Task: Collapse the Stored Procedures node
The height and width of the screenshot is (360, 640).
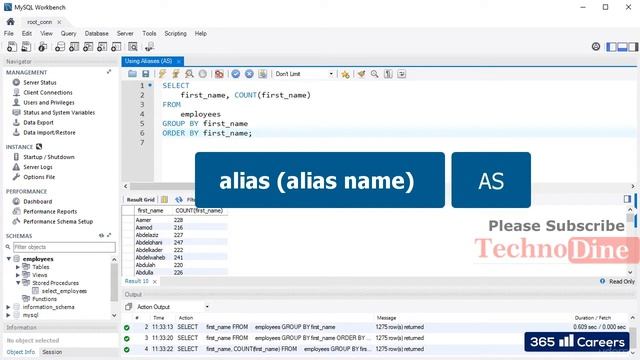Action: tap(18, 283)
